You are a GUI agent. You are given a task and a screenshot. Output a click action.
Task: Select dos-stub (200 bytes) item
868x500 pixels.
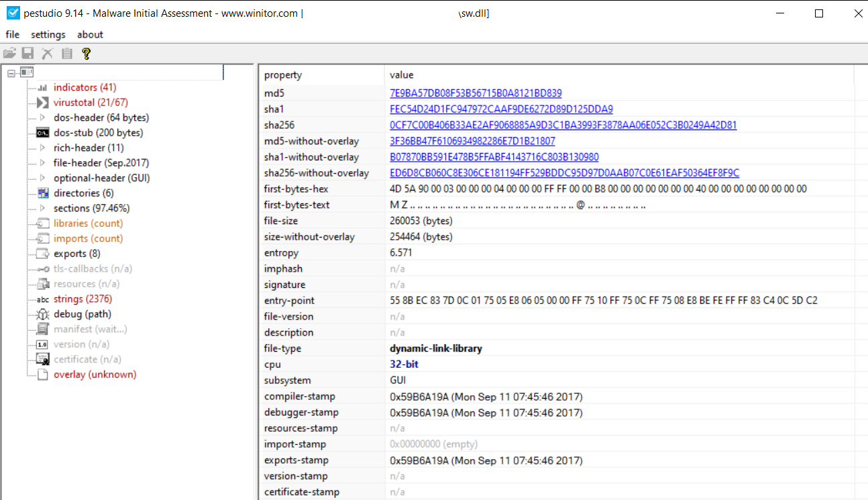pyautogui.click(x=99, y=133)
